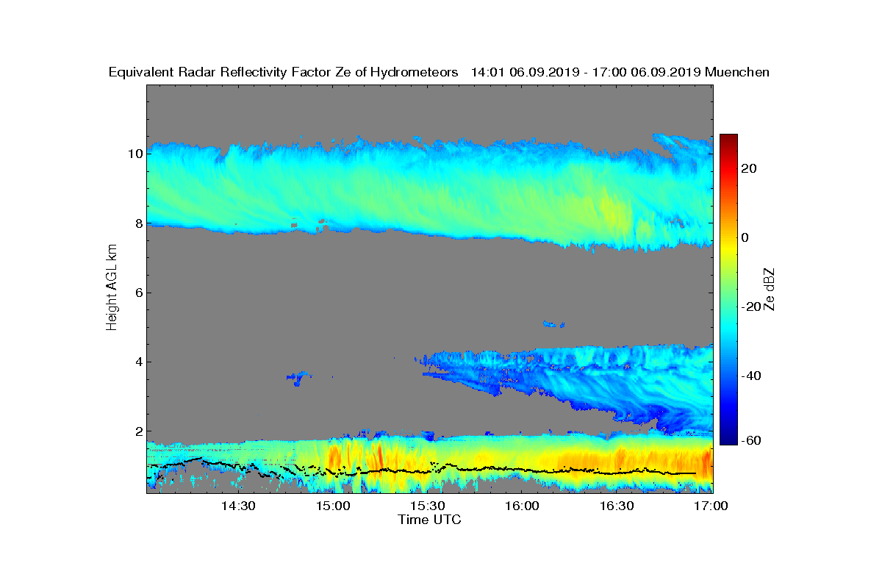Click the 16:30 time tick label
The width and height of the screenshot is (882, 588).
coord(617,506)
